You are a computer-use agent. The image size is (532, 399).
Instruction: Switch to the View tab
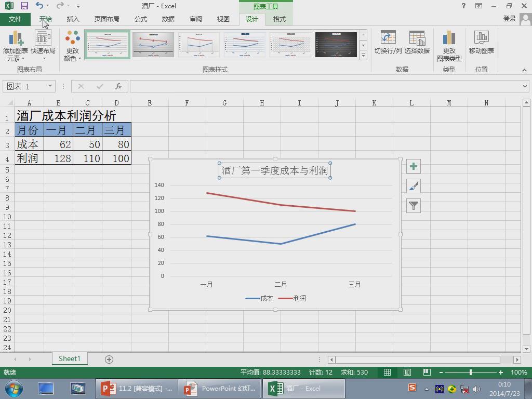point(223,19)
